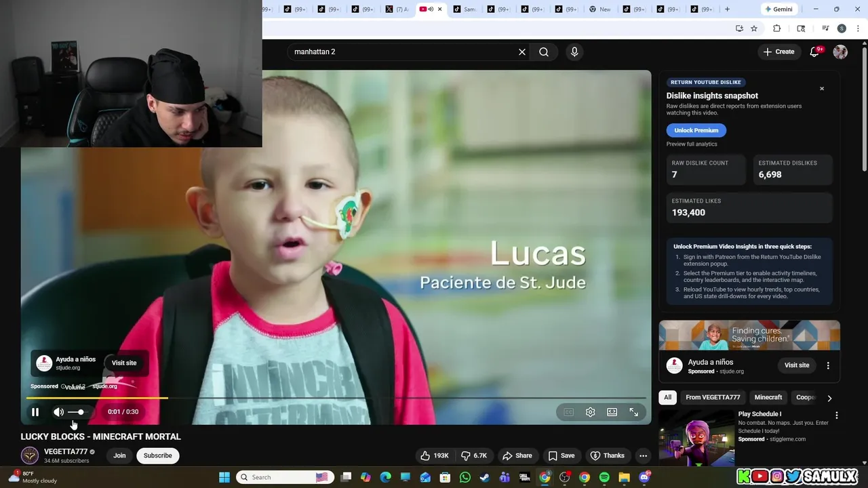Click the Finding cures banner ad image
Screen dimensions: 868x488
coord(749,335)
